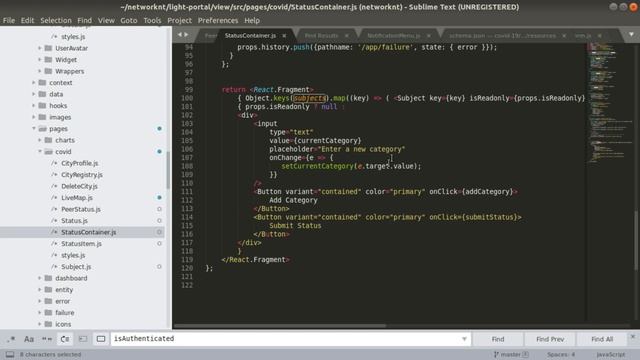This screenshot has width=640, height=360.
Task: Expand the Widget folder
Action: click(x=40, y=60)
